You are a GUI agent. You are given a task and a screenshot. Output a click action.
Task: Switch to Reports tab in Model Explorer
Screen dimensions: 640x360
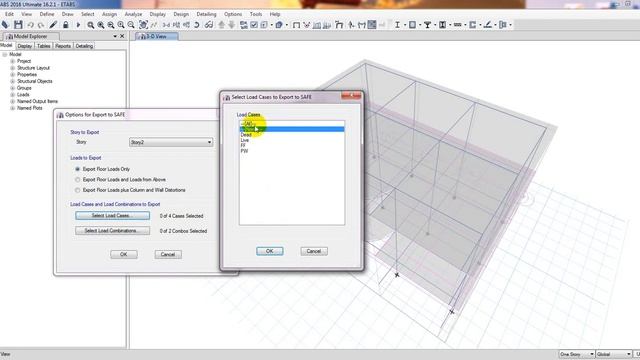(x=63, y=46)
